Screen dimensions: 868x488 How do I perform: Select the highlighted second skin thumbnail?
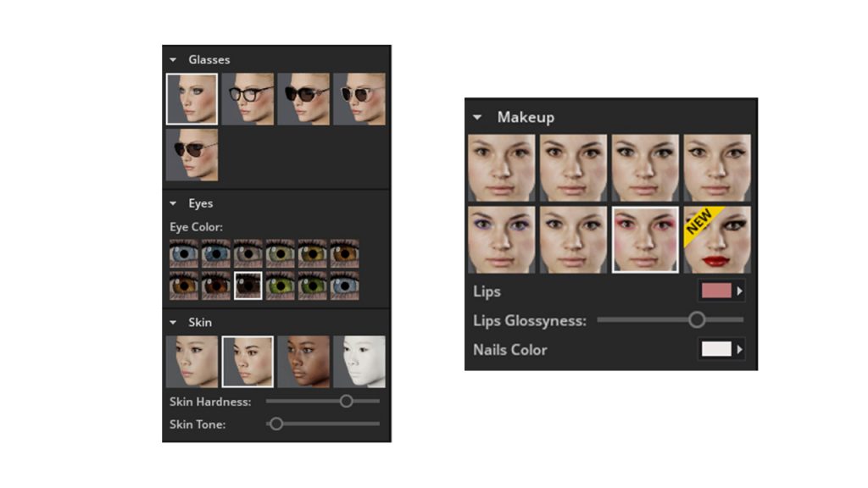[x=248, y=362]
